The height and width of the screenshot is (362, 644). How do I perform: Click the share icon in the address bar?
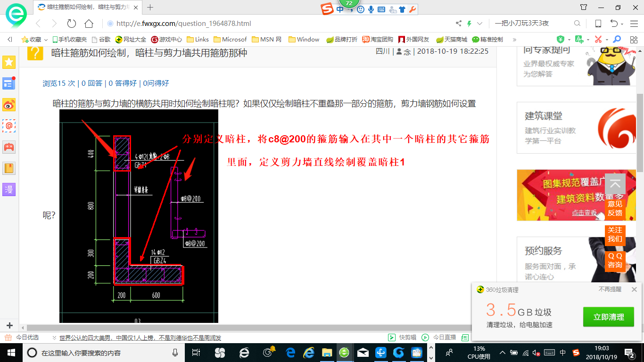pyautogui.click(x=458, y=24)
